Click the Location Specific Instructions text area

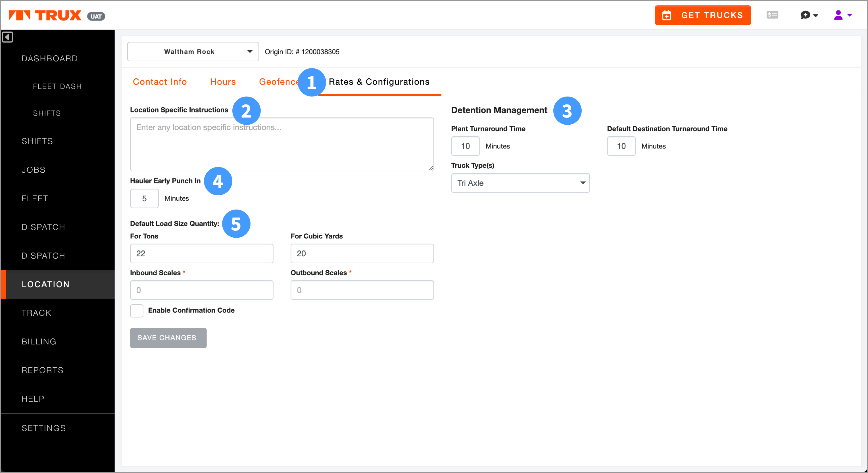tap(282, 144)
